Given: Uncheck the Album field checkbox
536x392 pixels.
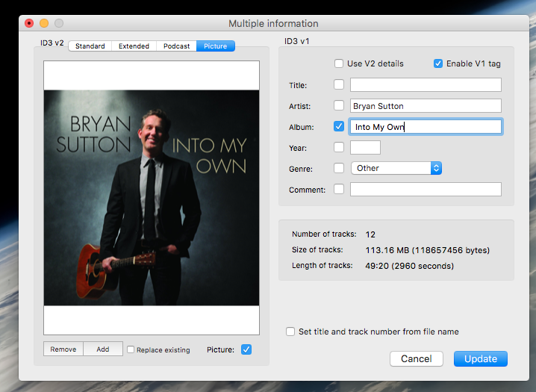Looking at the screenshot, I should click(x=339, y=126).
